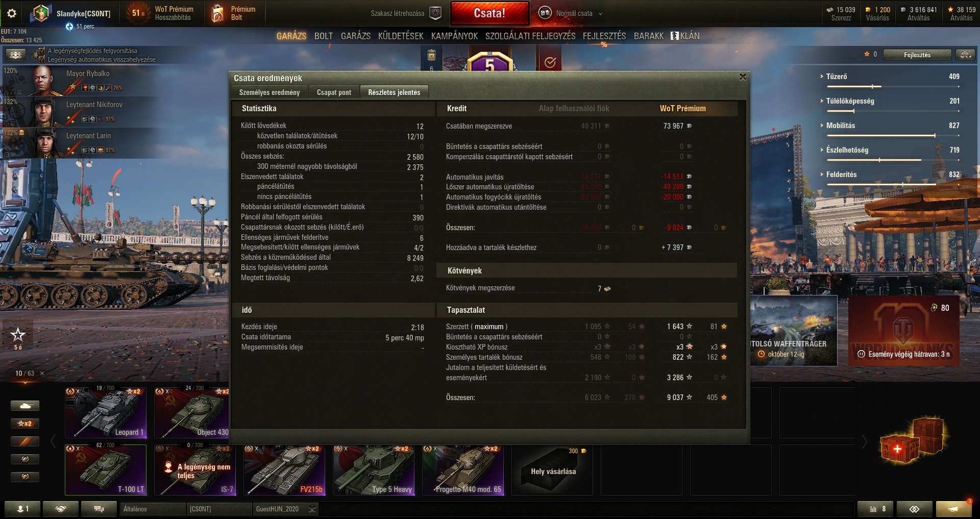Open SZOLGÁLATI FELJEGYZÉS menu

pos(530,36)
